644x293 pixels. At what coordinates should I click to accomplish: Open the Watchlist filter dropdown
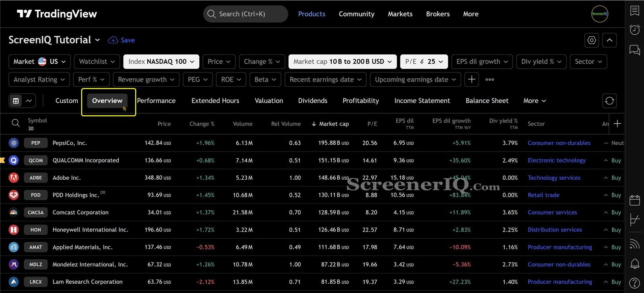97,62
